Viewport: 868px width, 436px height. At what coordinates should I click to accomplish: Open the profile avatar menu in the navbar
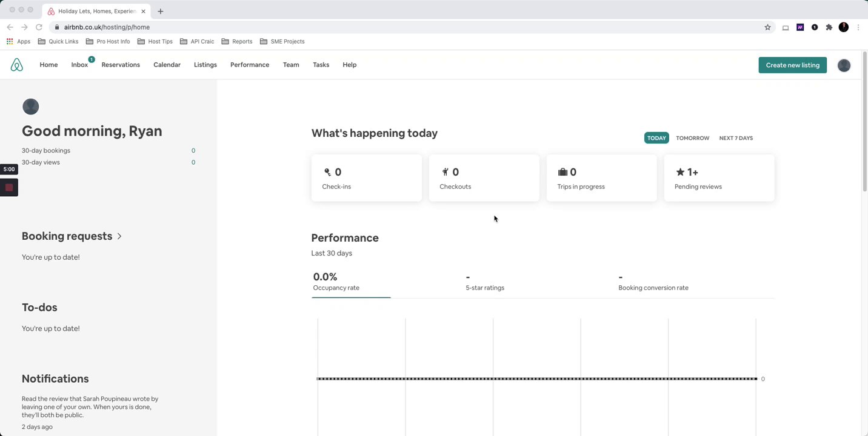pyautogui.click(x=844, y=65)
